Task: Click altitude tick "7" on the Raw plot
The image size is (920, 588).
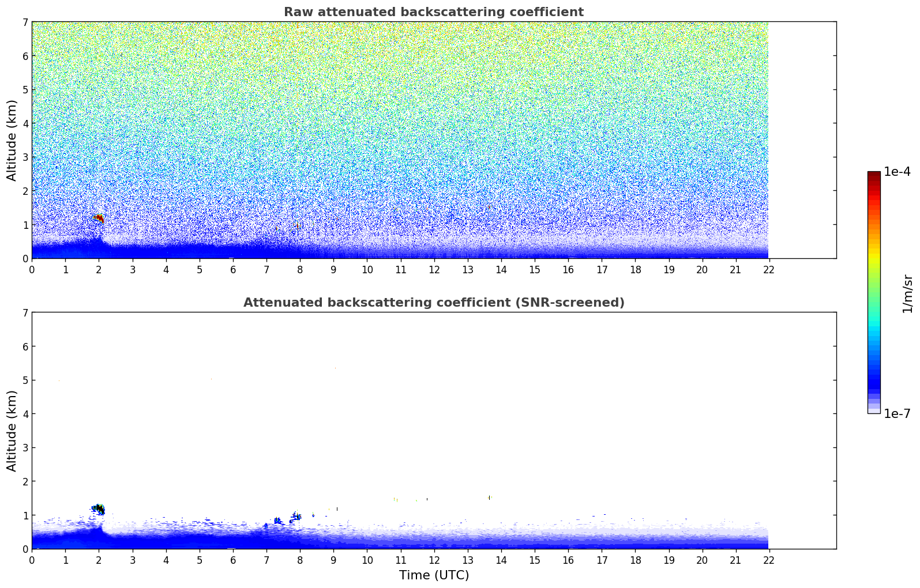Action: [x=25, y=22]
